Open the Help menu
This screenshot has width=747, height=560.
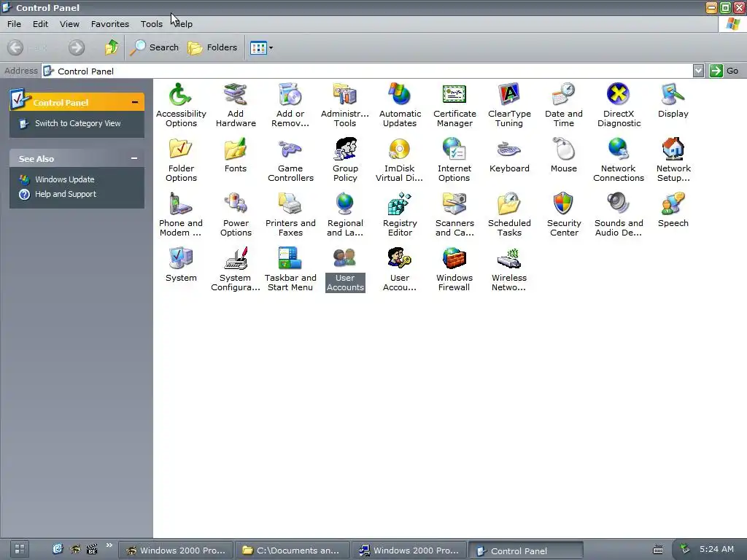tap(184, 24)
